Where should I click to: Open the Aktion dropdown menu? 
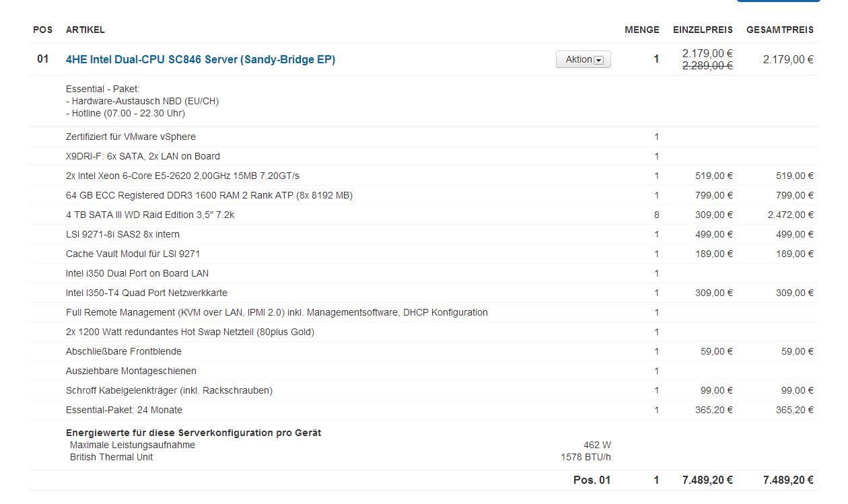[583, 59]
